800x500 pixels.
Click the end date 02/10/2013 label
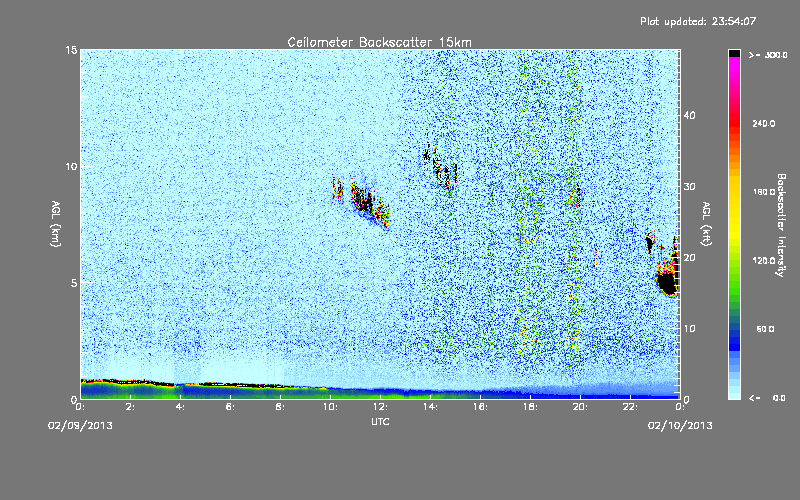pos(680,426)
